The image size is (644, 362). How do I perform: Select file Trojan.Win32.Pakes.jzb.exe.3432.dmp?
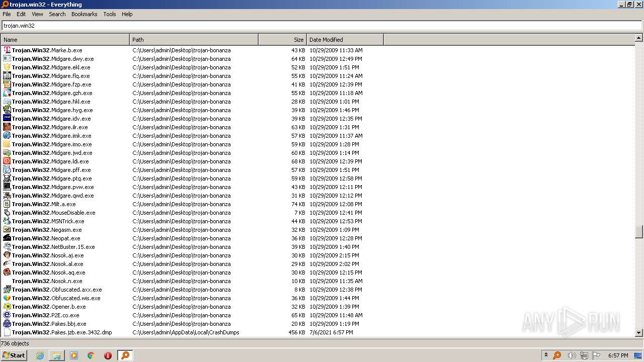pos(62,332)
